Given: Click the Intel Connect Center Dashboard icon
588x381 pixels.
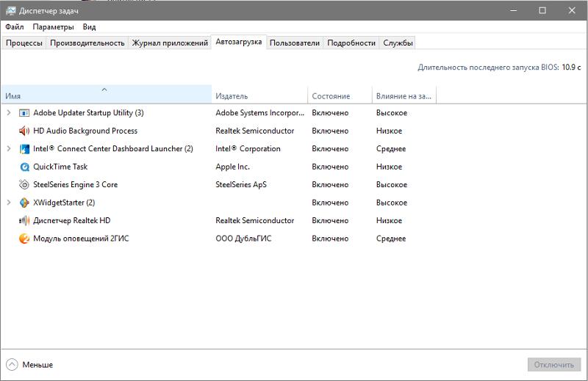Looking at the screenshot, I should pyautogui.click(x=24, y=149).
